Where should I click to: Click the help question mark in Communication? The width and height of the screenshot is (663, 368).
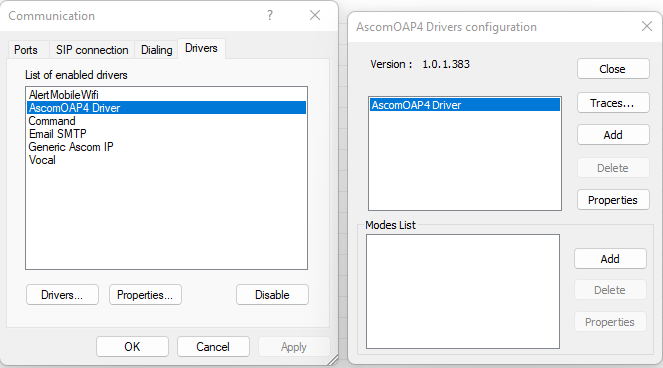pyautogui.click(x=270, y=16)
